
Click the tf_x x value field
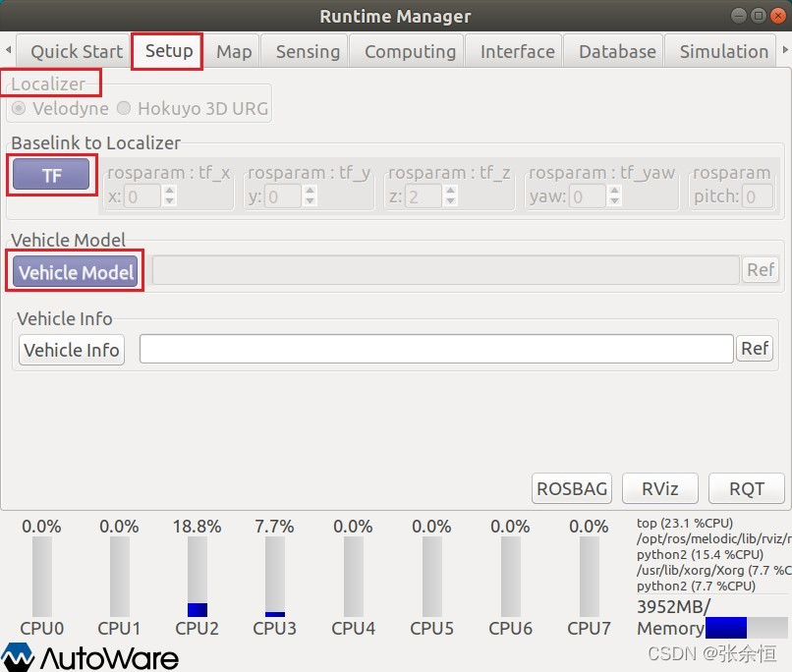click(142, 196)
